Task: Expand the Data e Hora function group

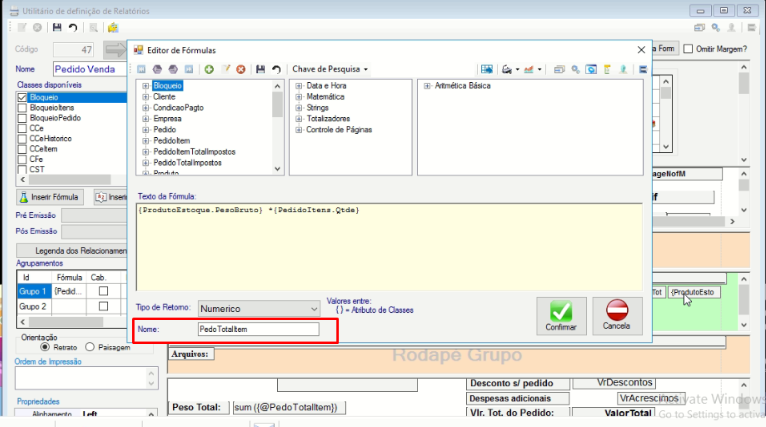Action: click(298, 86)
